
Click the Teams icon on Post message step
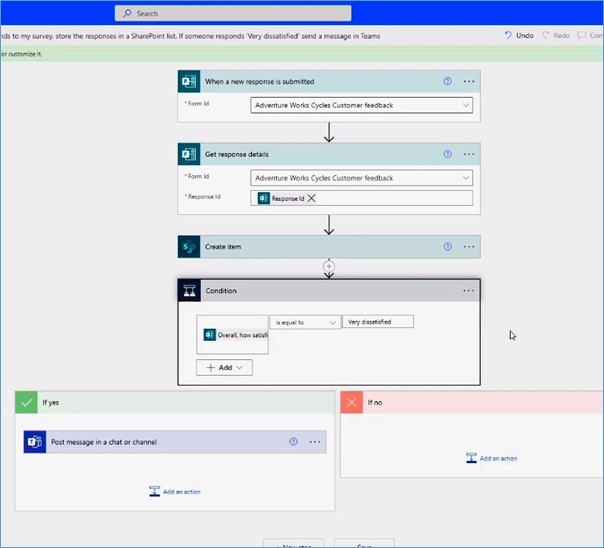click(35, 442)
